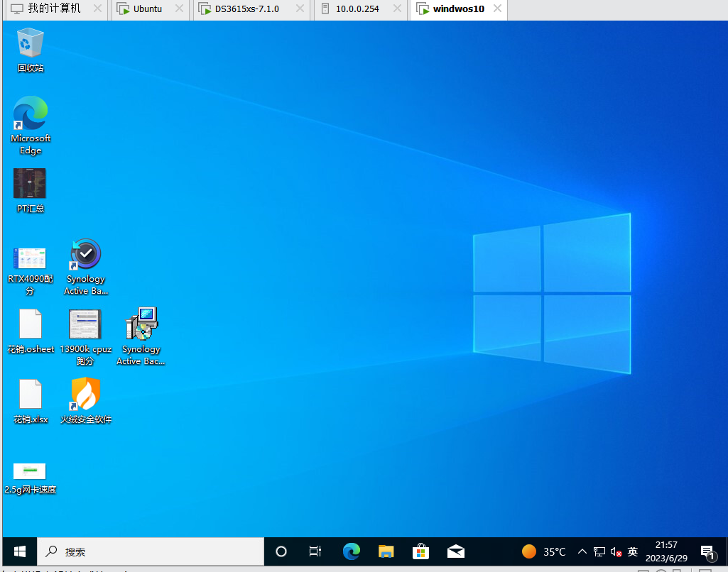Close the windwos10 tab
This screenshot has width=728, height=572.
pos(497,9)
